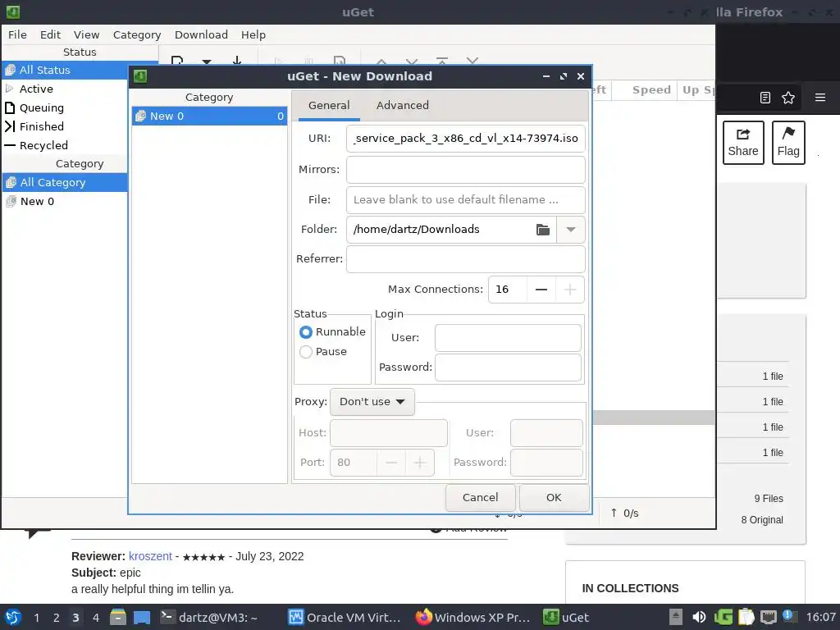
Task: Switch to the Windows XP Firefox taskbar entry
Action: click(472, 617)
